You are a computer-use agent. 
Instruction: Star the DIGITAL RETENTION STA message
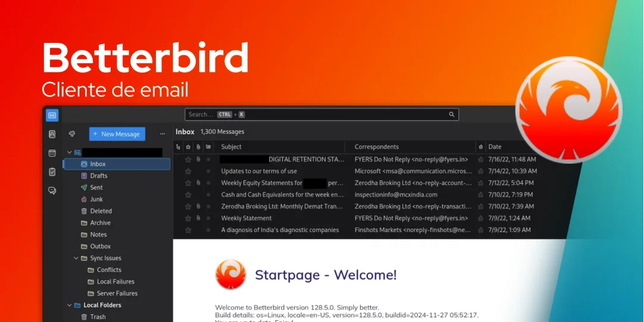188,160
